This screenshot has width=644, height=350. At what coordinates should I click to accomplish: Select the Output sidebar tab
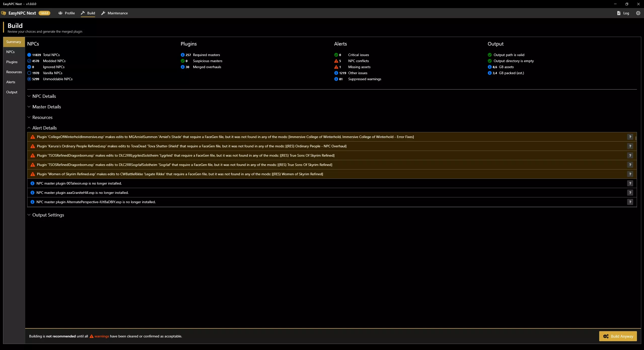[x=14, y=92]
